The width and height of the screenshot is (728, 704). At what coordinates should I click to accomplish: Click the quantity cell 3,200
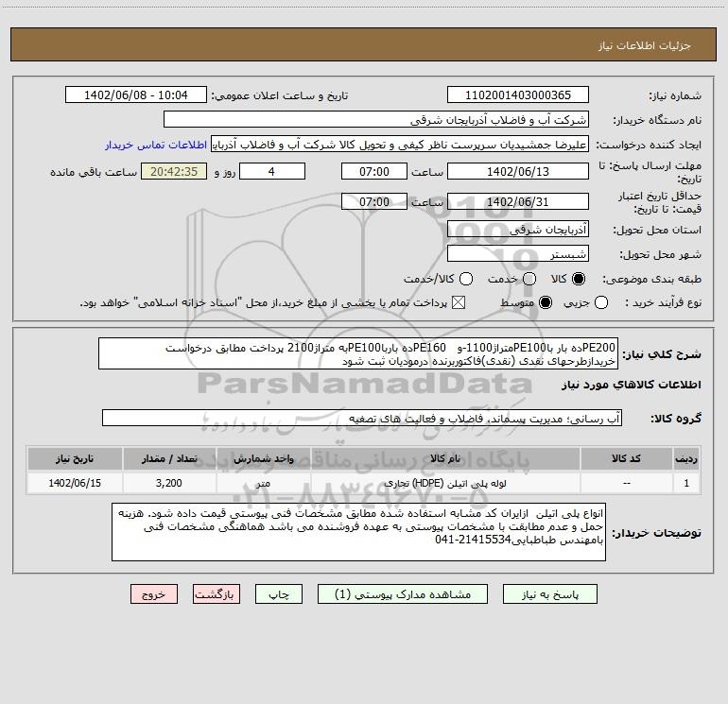pos(169,483)
